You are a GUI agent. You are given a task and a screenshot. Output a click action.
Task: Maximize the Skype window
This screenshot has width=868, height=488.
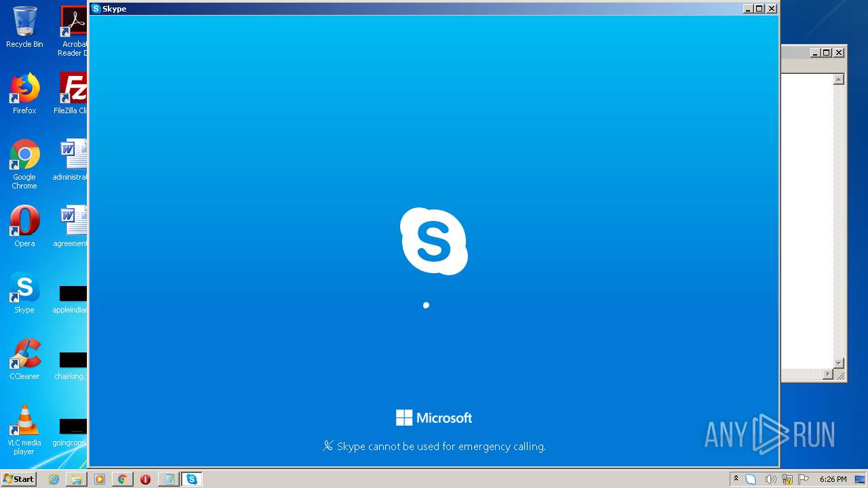pos(759,9)
